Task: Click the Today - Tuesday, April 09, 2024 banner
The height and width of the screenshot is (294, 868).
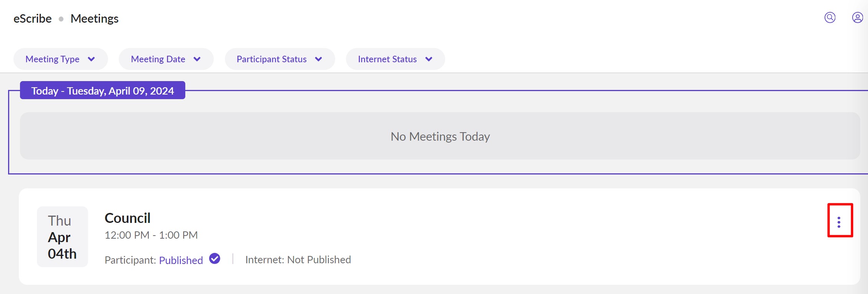Action: point(103,91)
